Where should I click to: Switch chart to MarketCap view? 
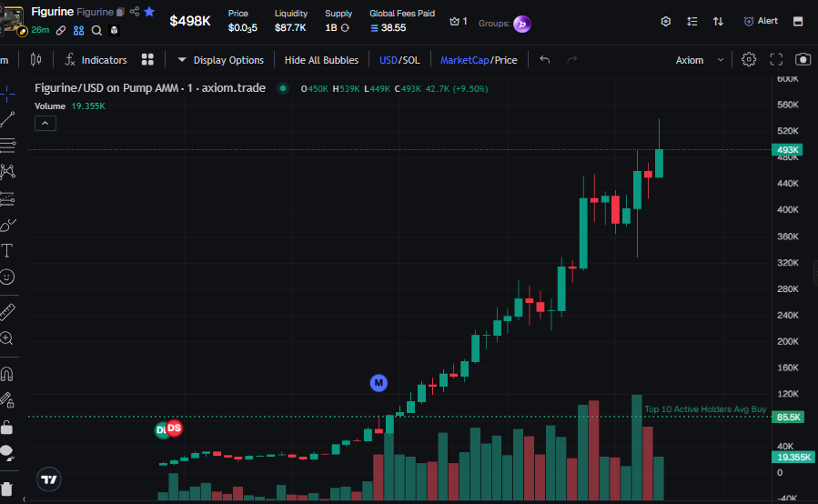point(464,60)
